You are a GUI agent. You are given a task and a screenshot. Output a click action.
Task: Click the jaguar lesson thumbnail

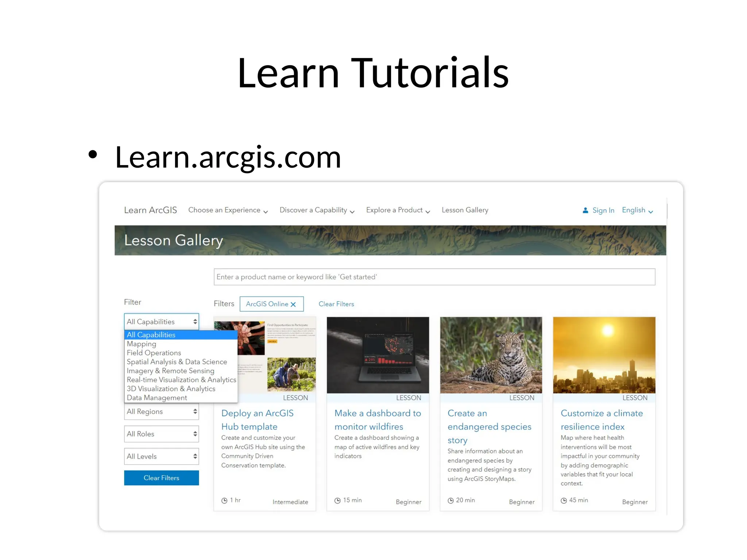tap(491, 355)
